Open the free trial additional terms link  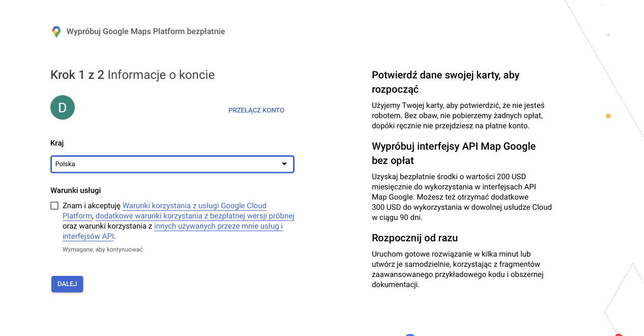tap(194, 216)
